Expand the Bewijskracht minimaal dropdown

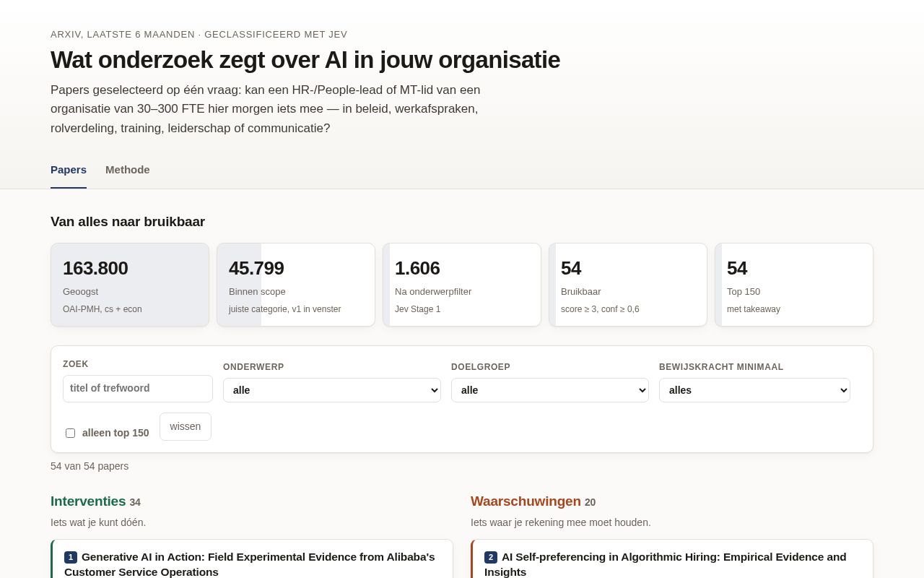754,390
